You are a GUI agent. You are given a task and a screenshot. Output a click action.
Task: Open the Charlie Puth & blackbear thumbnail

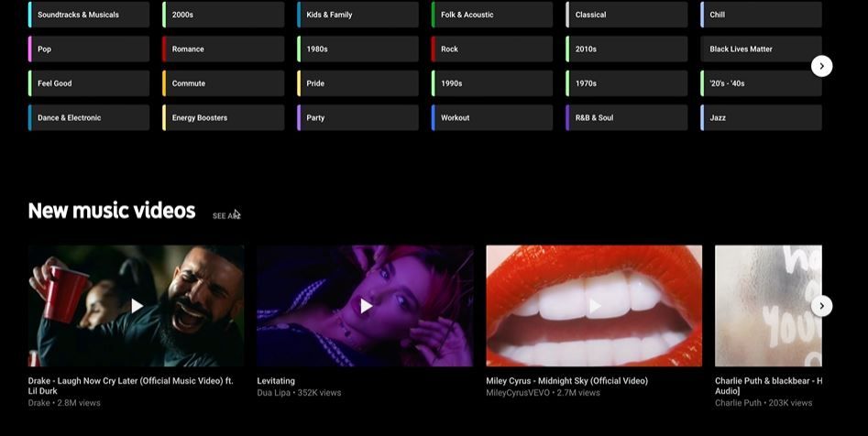point(768,305)
